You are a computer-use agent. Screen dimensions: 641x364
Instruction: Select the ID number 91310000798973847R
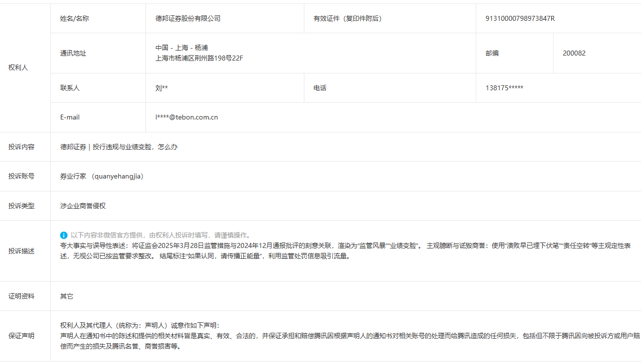tap(520, 18)
